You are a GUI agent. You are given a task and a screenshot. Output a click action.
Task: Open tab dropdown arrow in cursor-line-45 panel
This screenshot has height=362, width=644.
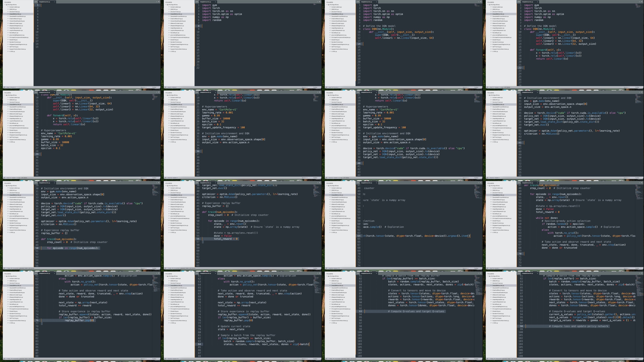coord(642,92)
